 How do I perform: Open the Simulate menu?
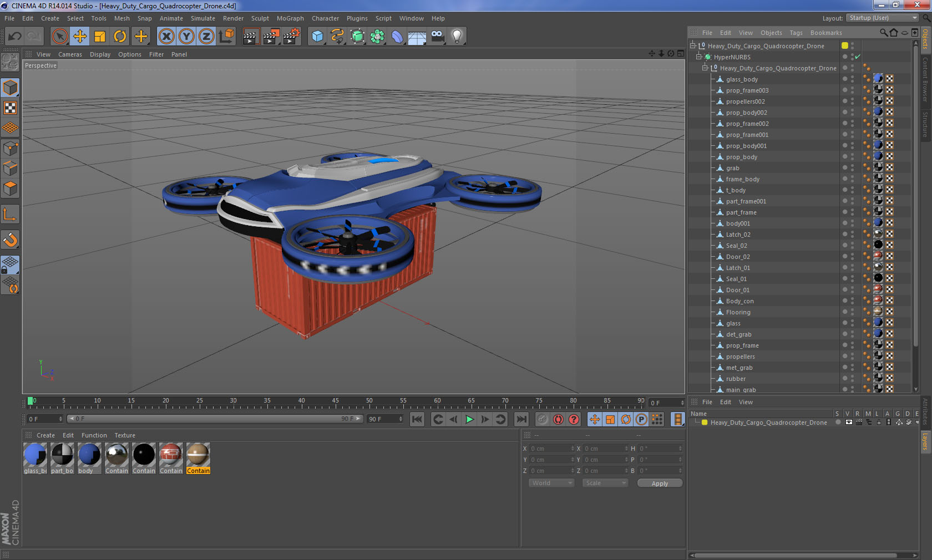(203, 18)
